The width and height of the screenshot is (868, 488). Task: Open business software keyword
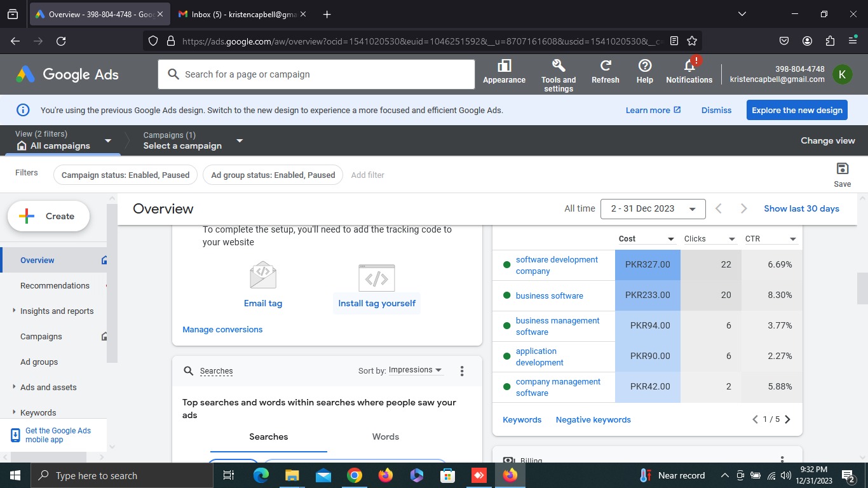coord(550,295)
